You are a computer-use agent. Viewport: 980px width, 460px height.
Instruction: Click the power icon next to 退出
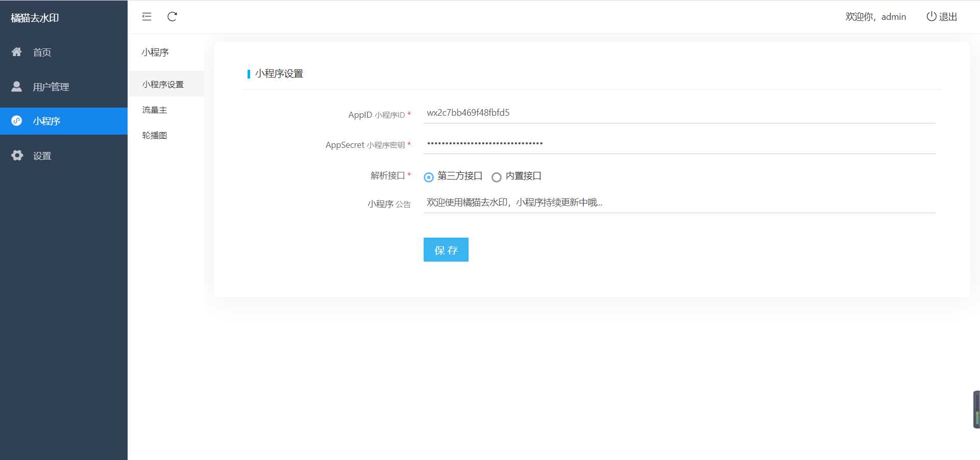[930, 16]
